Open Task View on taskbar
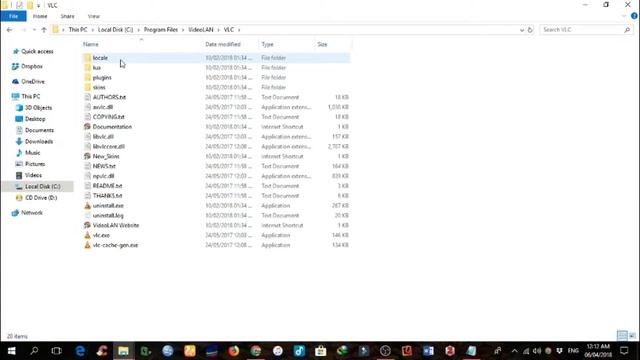Image resolution: width=640 pixels, height=360 pixels. tap(56, 351)
